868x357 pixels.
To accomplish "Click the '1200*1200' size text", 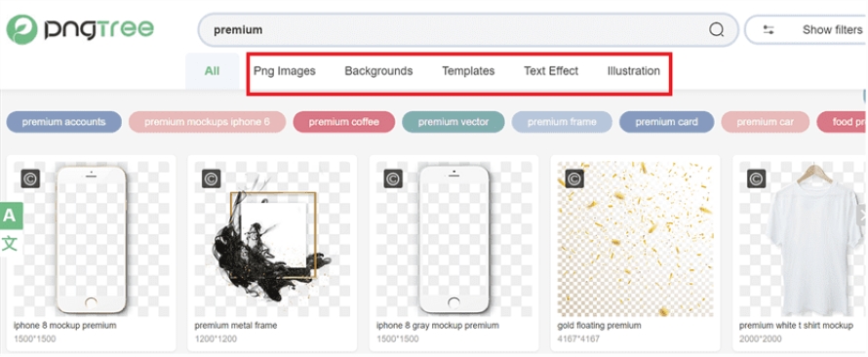I will [216, 338].
